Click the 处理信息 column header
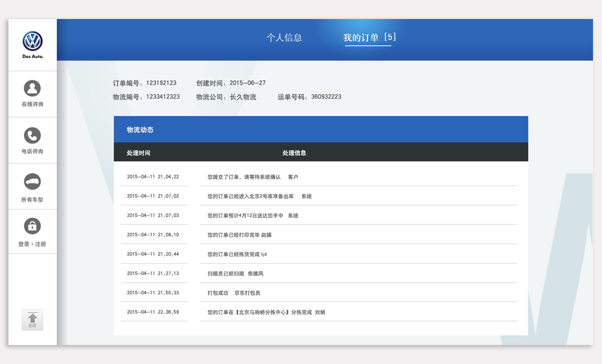 (294, 153)
